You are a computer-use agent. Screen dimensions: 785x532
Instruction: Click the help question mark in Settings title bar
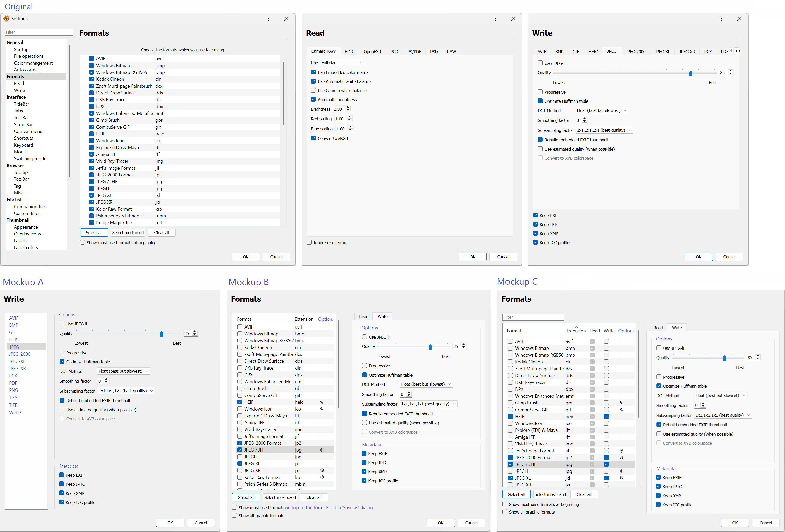[268, 18]
